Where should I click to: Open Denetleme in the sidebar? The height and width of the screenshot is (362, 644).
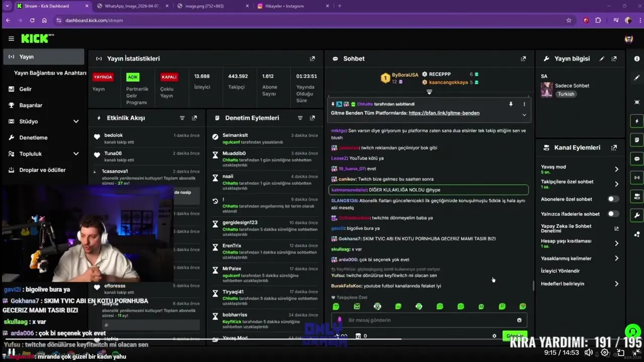click(33, 138)
